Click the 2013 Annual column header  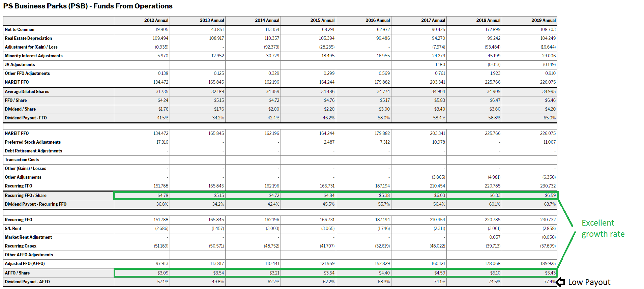(x=212, y=21)
